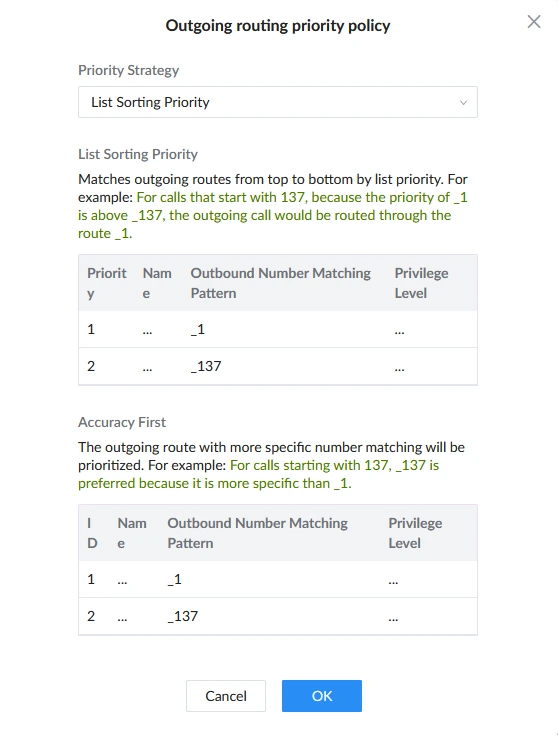
Task: Click the ID column header in Accuracy First table
Action: click(92, 533)
